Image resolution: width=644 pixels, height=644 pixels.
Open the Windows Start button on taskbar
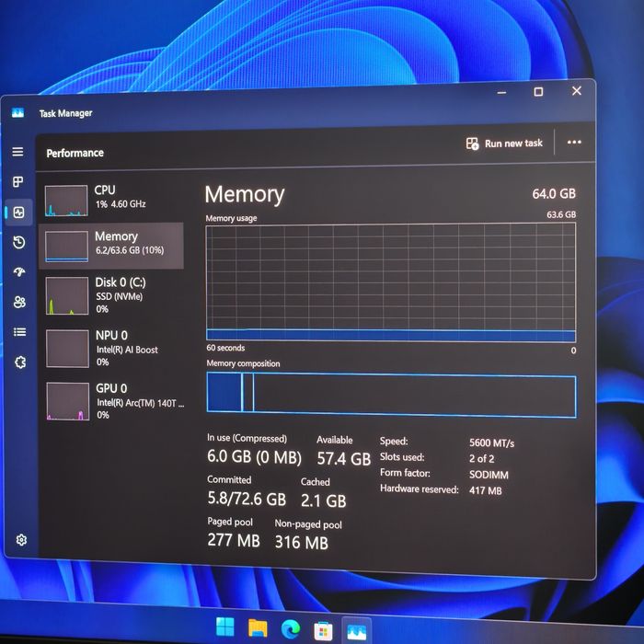225,627
